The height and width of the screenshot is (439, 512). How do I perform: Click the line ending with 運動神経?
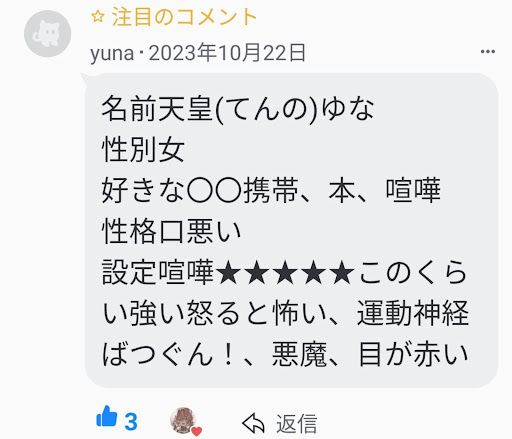(x=285, y=313)
